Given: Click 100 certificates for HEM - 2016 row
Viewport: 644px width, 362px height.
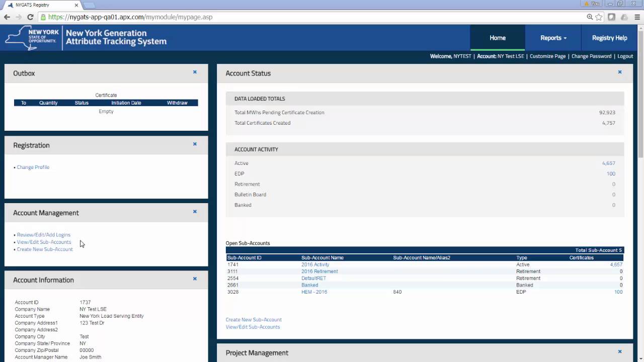Looking at the screenshot, I should [618, 292].
